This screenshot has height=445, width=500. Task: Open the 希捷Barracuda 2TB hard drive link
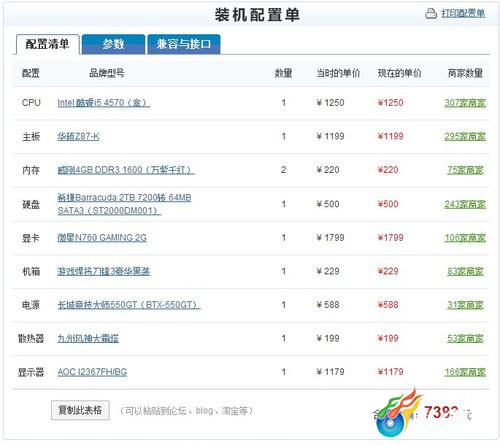(124, 204)
